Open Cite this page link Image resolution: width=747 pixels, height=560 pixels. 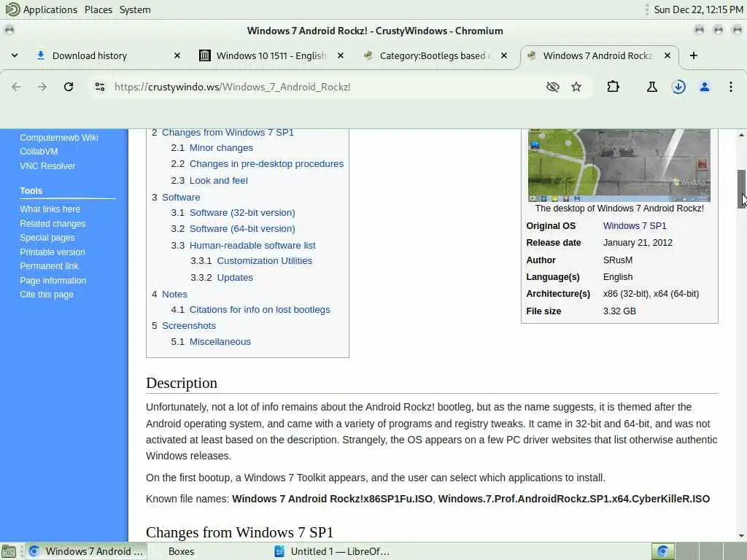(47, 295)
